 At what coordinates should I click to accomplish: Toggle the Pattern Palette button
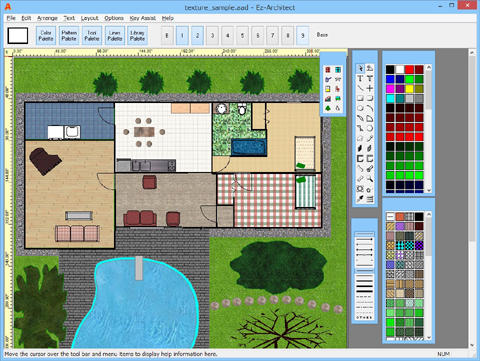(69, 35)
